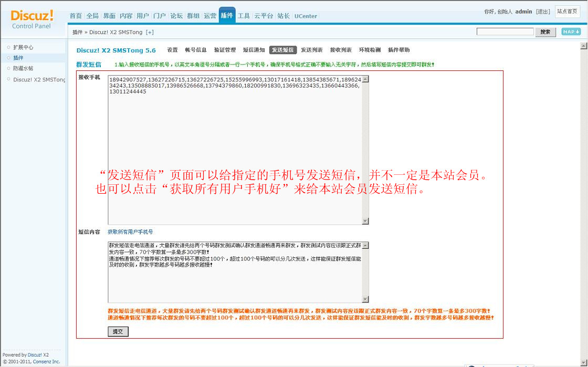Click the 搜索 search button
Viewport: 588px width, 367px height.
(x=545, y=32)
